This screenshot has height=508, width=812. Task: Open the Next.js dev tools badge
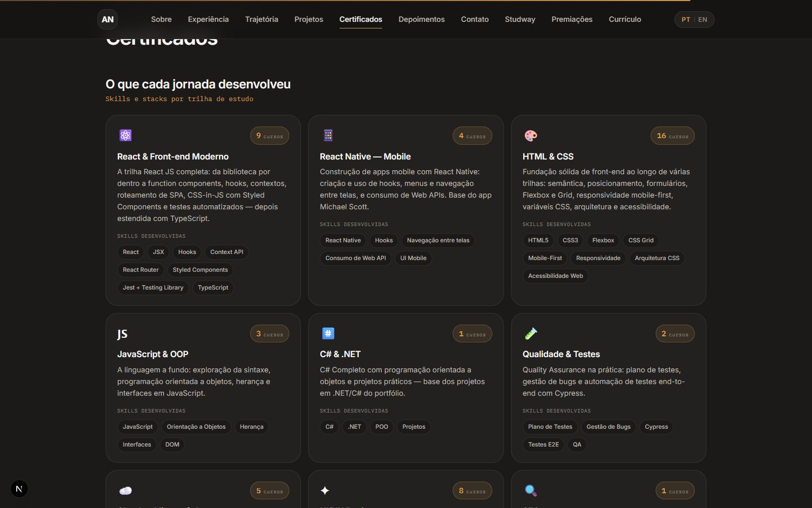pos(19,489)
